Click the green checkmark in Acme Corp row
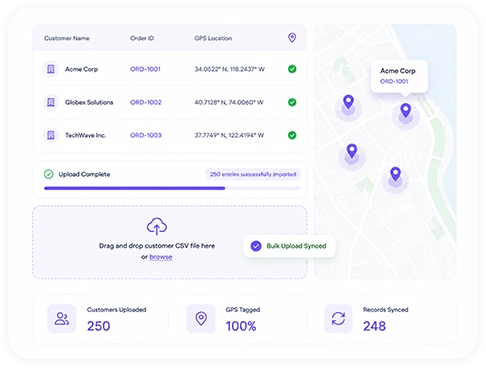This screenshot has height=368, width=486. 292,69
